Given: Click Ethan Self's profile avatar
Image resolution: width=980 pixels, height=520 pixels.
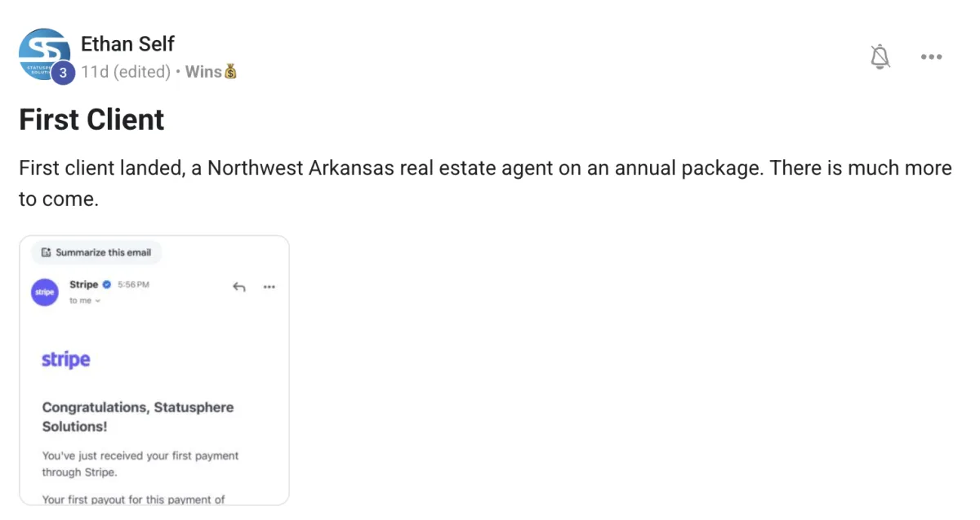Looking at the screenshot, I should point(44,55).
